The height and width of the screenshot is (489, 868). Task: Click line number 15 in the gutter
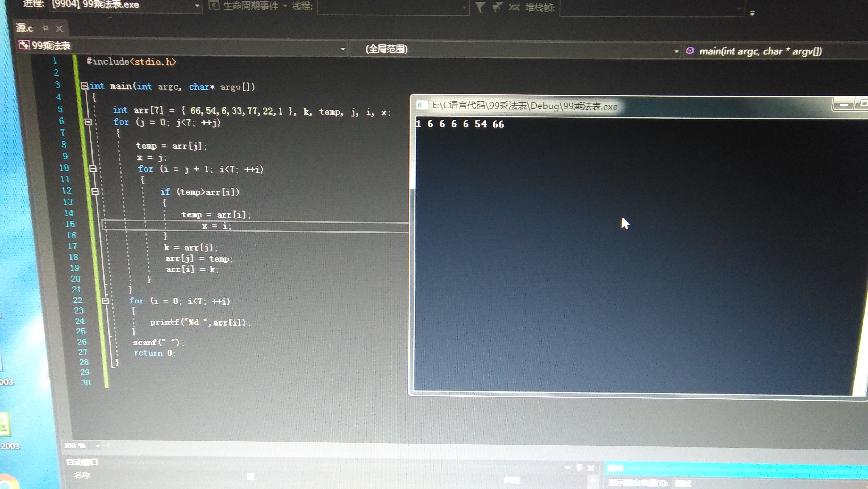click(x=70, y=224)
